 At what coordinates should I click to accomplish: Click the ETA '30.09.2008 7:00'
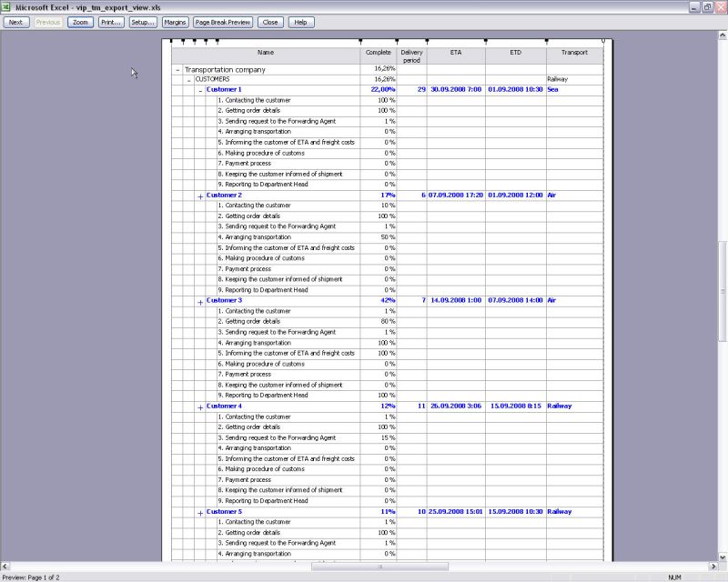point(456,90)
